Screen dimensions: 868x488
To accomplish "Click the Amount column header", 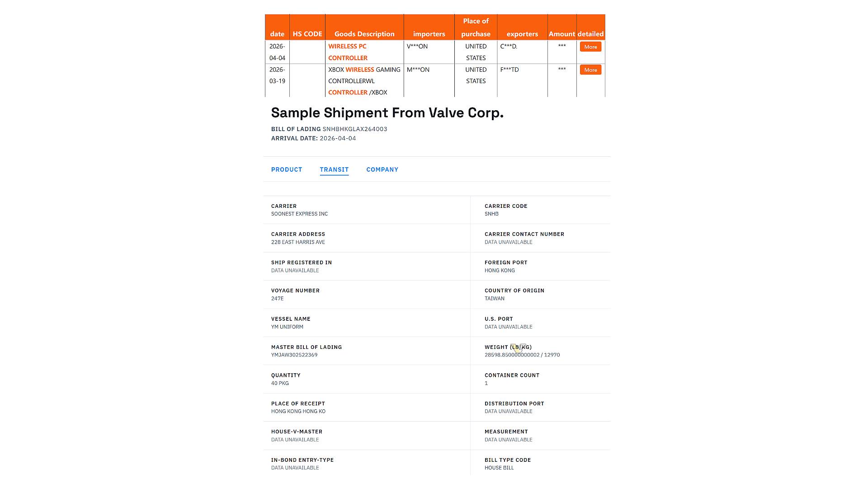I will (x=562, y=33).
